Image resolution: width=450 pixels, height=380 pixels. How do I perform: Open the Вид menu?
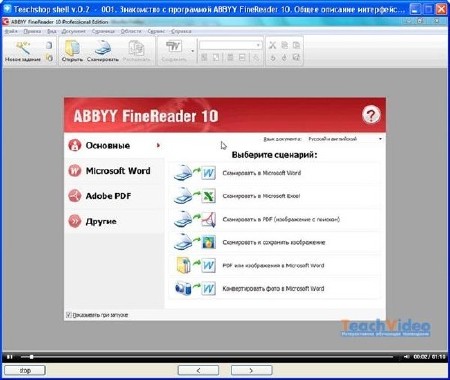pyautogui.click(x=52, y=31)
